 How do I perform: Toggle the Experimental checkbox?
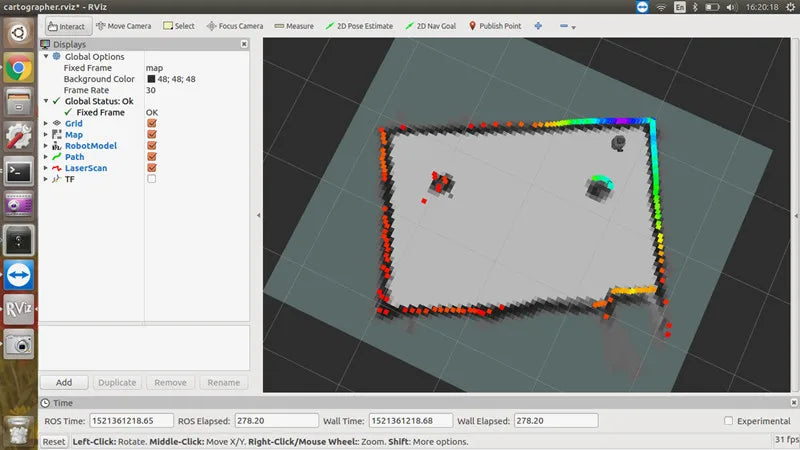point(728,421)
